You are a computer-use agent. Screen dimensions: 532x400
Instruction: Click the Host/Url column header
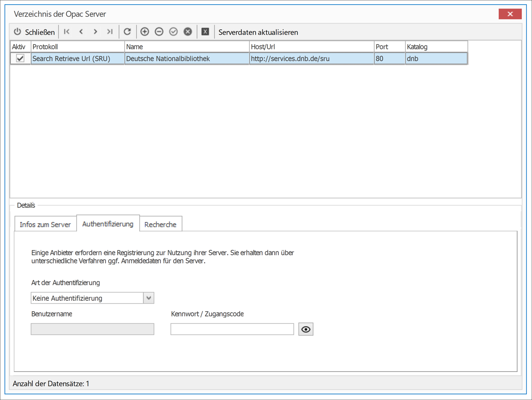[x=312, y=47]
